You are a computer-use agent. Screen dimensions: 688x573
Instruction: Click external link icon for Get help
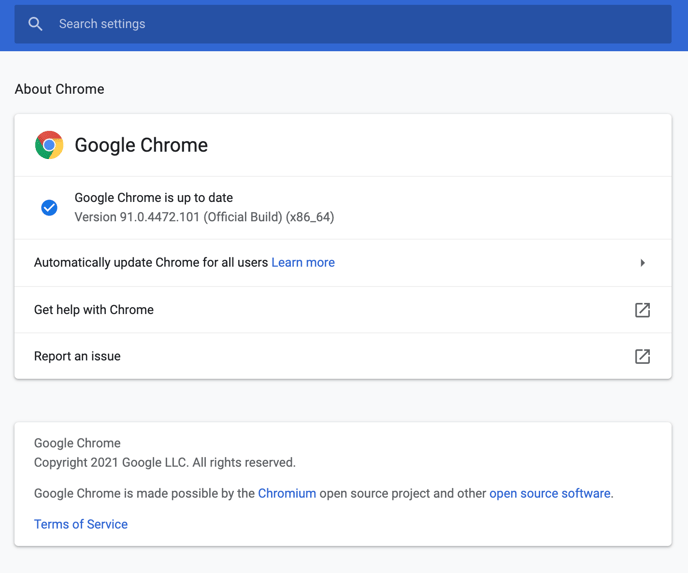click(642, 310)
